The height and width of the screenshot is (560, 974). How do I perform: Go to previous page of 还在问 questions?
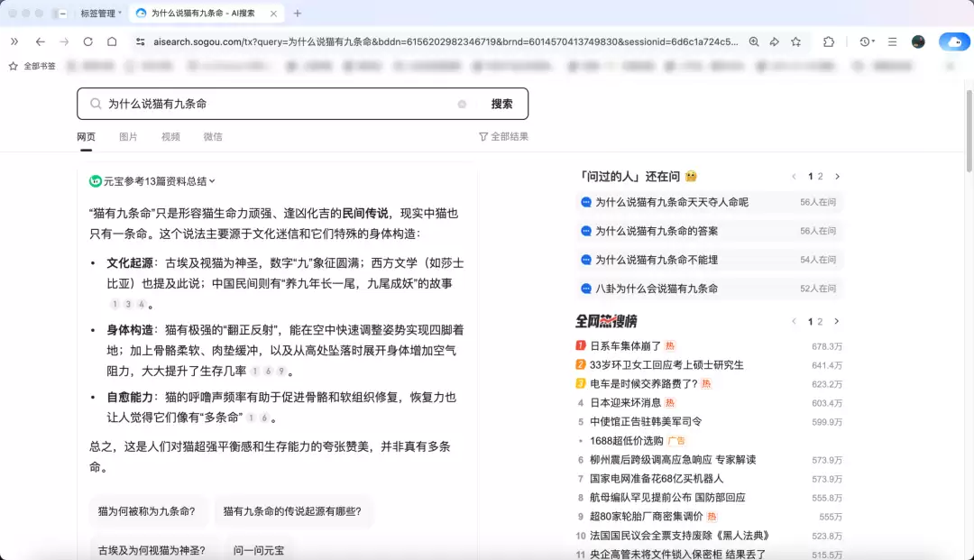pos(794,177)
